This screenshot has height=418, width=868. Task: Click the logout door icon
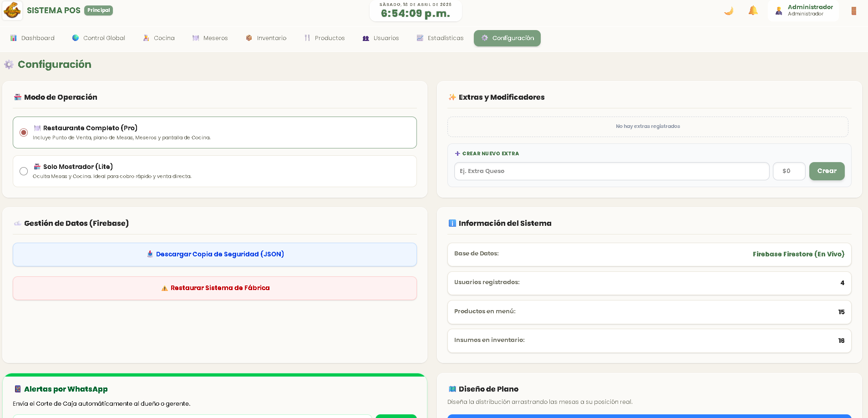[853, 11]
